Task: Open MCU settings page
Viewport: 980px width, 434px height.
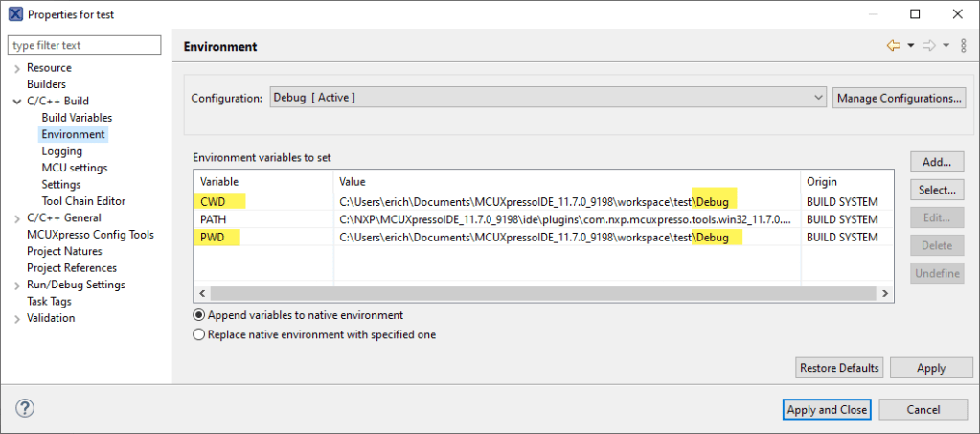Action: tap(74, 168)
